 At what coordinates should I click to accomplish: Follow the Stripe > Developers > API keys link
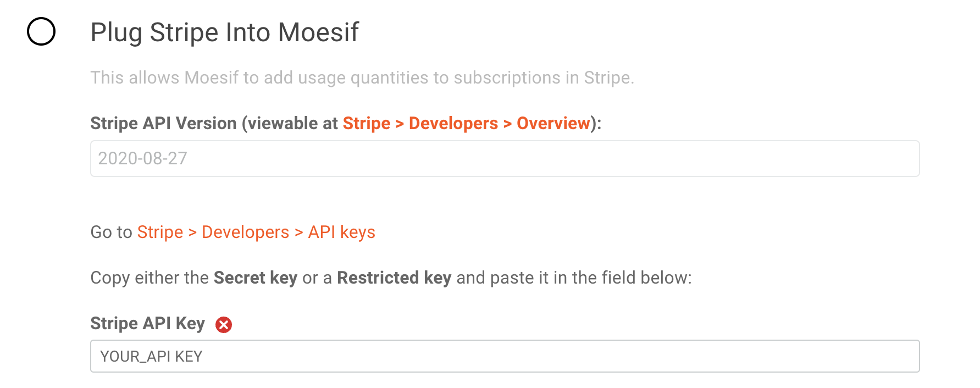pos(256,232)
